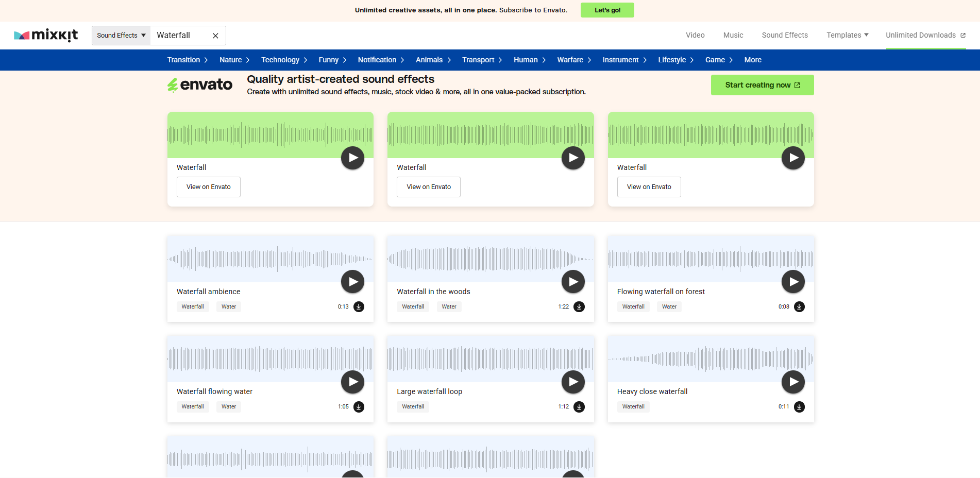Viewport: 980px width, 478px height.
Task: Download the Waterfall ambience sound
Action: 359,306
